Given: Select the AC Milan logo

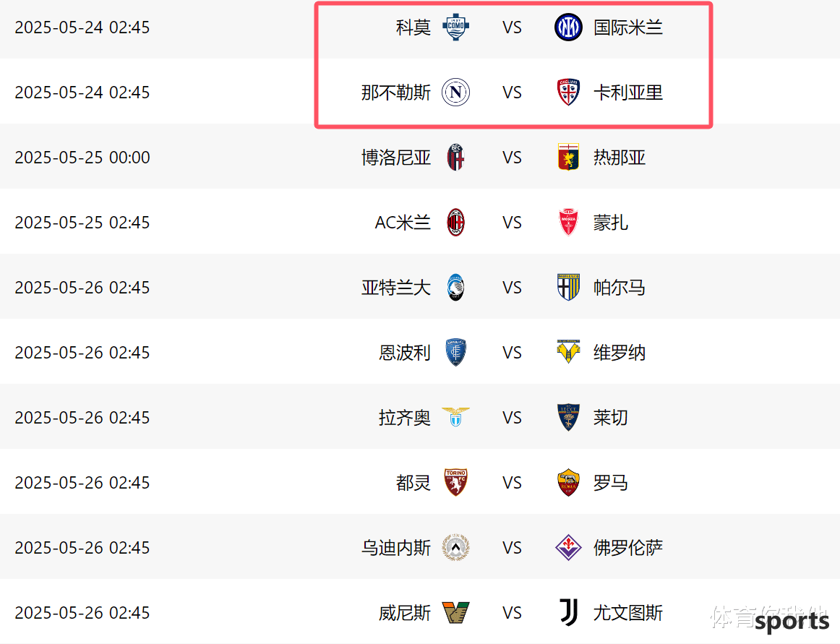Looking at the screenshot, I should [x=456, y=223].
